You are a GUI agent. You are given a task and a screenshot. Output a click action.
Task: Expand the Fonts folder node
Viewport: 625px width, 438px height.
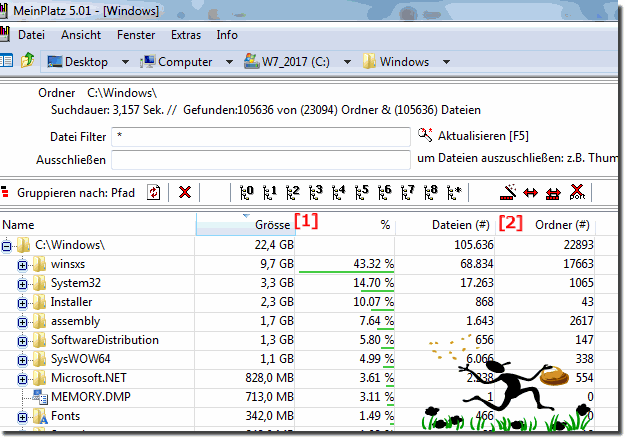[22, 417]
